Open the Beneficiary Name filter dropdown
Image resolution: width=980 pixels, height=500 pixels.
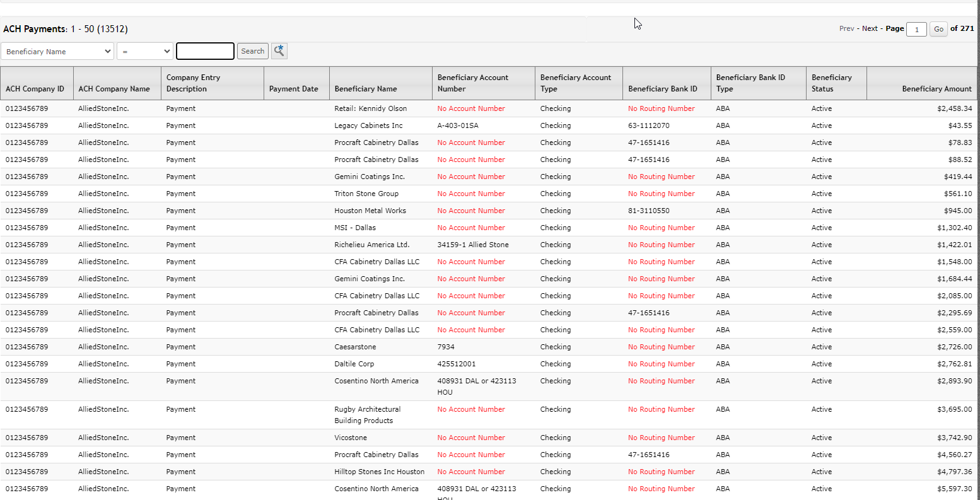[57, 51]
